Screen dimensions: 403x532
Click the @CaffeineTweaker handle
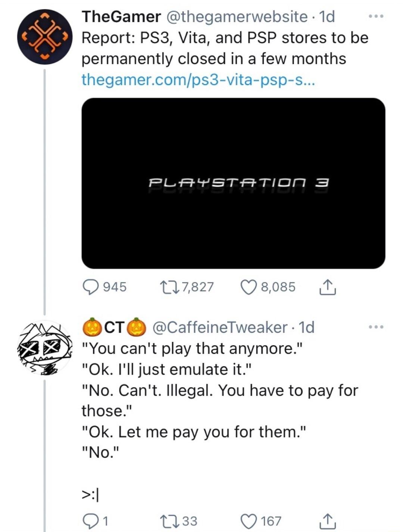[x=220, y=327]
